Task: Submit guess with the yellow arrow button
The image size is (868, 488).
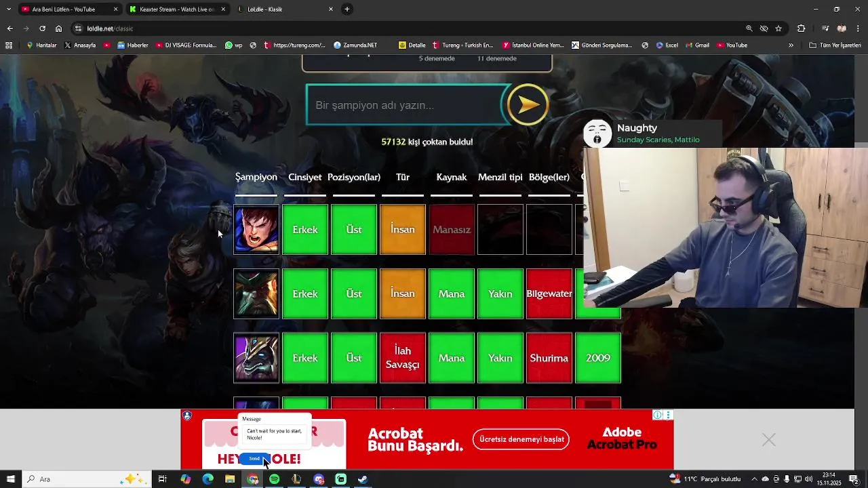Action: click(x=528, y=104)
